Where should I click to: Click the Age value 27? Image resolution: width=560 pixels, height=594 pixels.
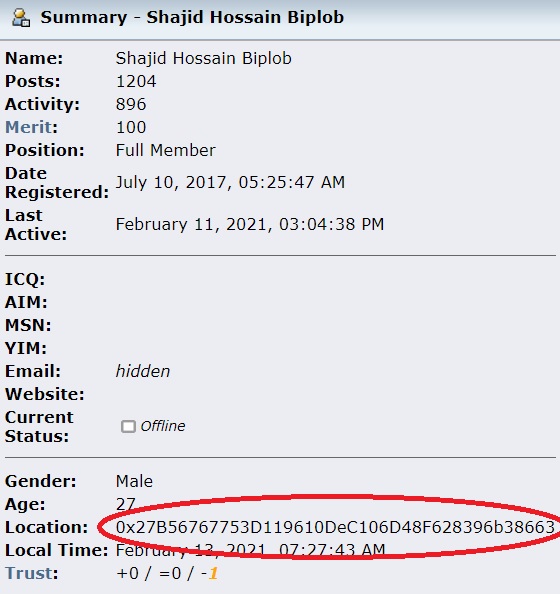click(125, 504)
